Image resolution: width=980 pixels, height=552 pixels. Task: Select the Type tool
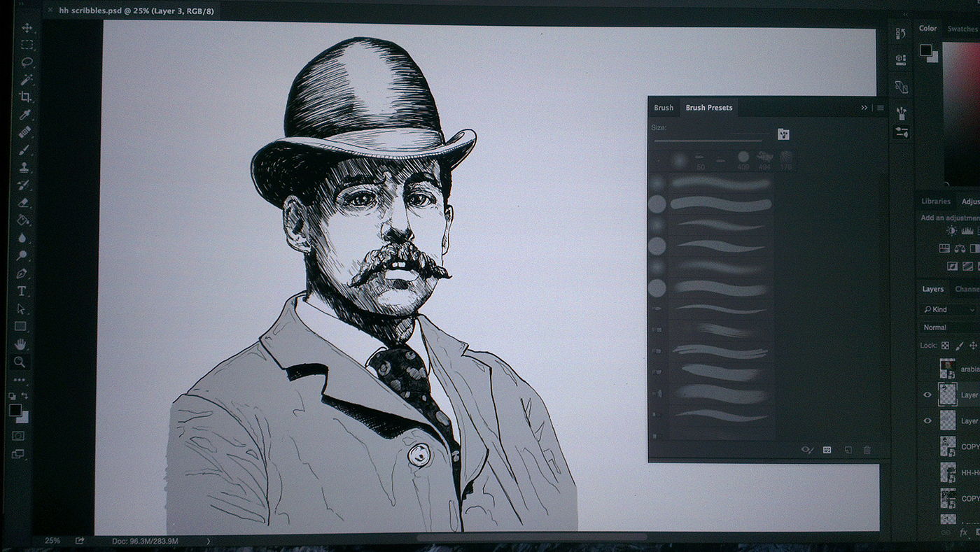pyautogui.click(x=22, y=291)
